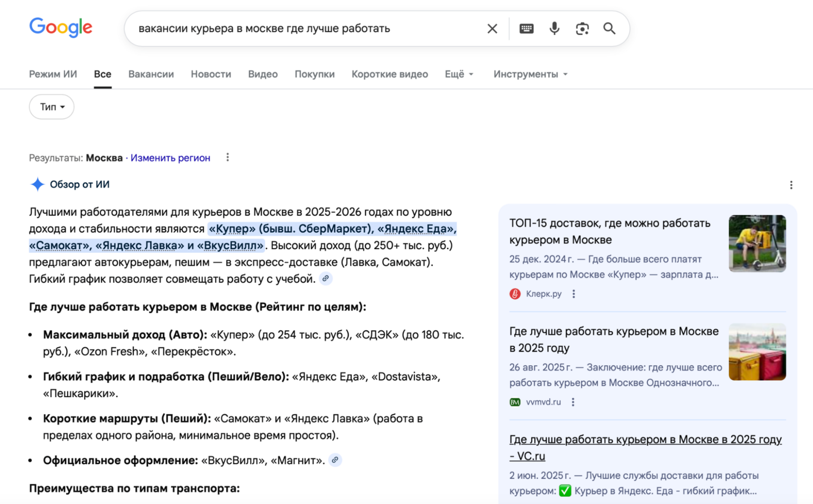Image resolution: width=813 pixels, height=504 pixels.
Task: Switch to Режим ИИ tab
Action: (53, 74)
